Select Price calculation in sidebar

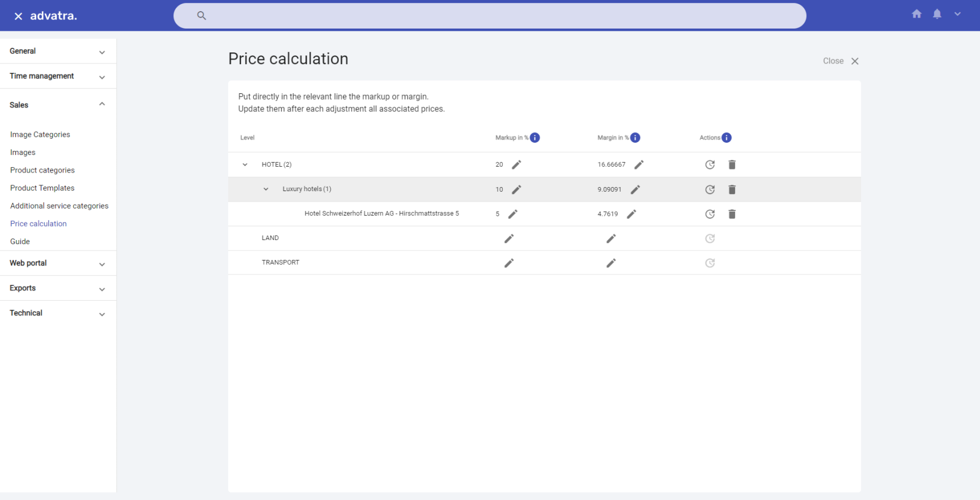click(38, 224)
